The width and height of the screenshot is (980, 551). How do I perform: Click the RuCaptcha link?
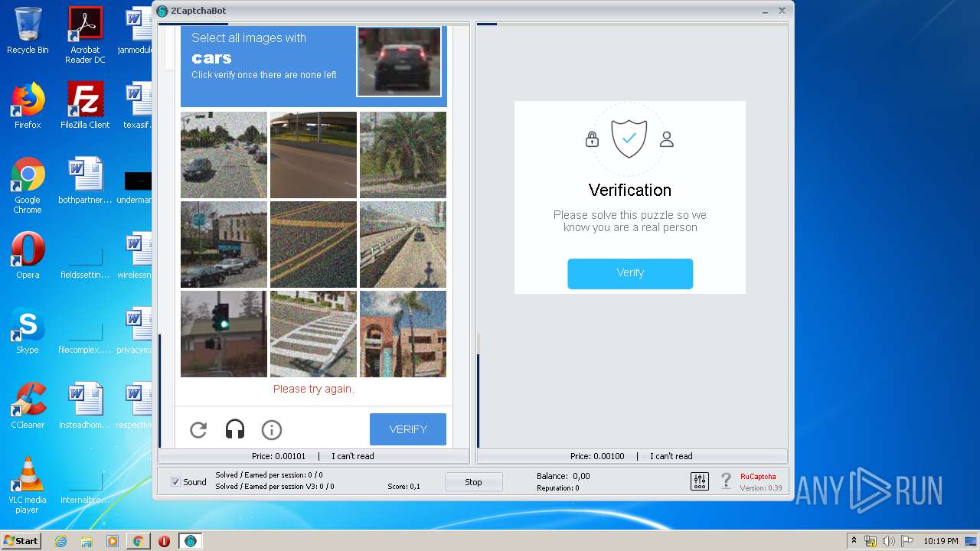point(758,476)
